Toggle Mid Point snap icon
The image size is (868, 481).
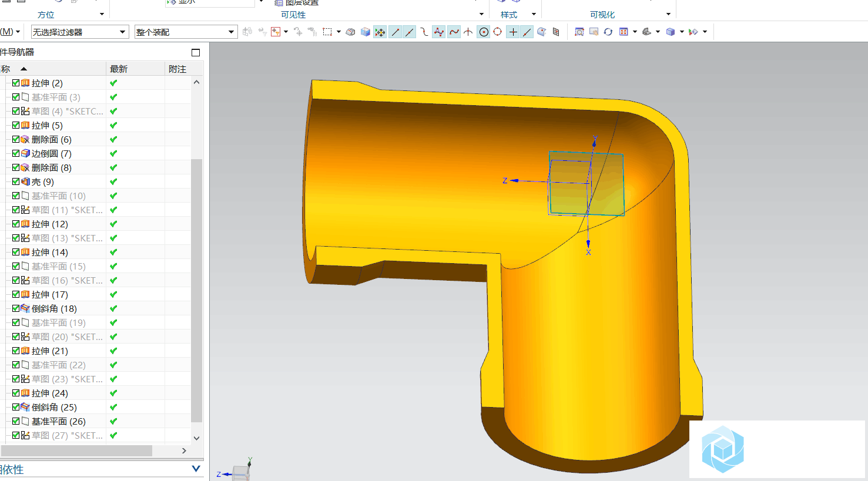[x=410, y=32]
